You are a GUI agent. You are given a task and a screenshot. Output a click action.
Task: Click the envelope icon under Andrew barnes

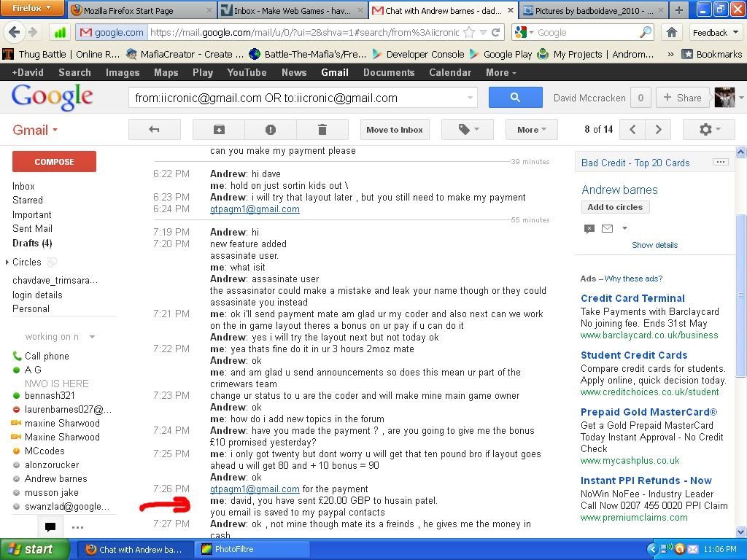[x=607, y=228]
